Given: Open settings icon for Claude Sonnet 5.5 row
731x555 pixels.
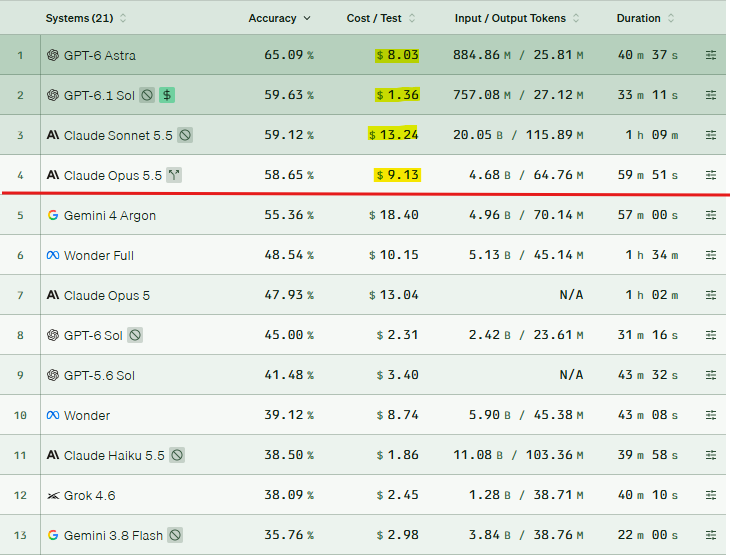Looking at the screenshot, I should (710, 135).
